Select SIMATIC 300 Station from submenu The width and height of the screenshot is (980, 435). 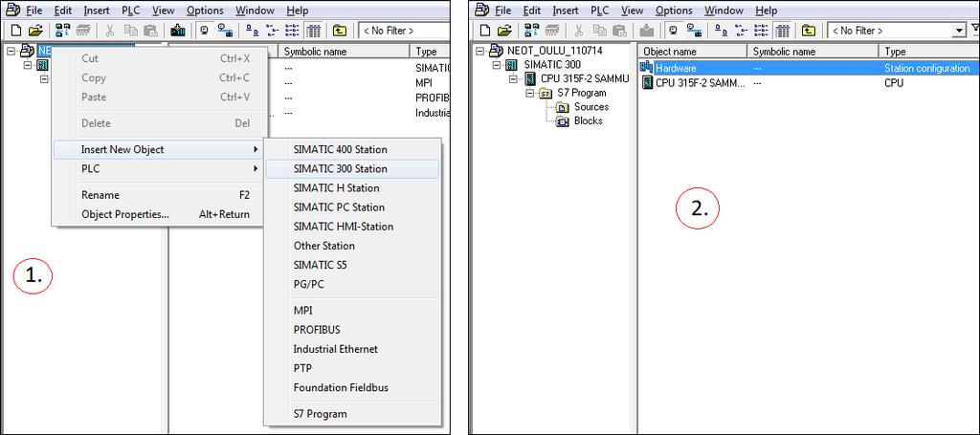click(352, 168)
